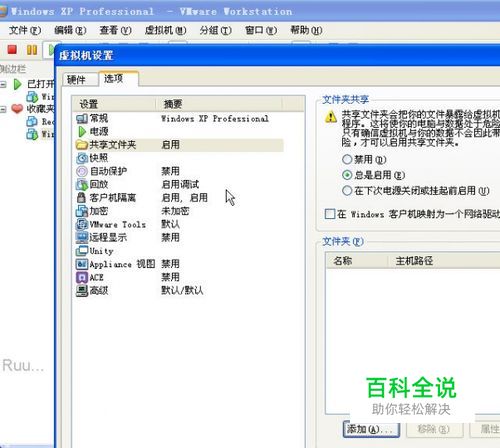Click the 未加密 summary text
500x448 pixels.
click(x=175, y=211)
